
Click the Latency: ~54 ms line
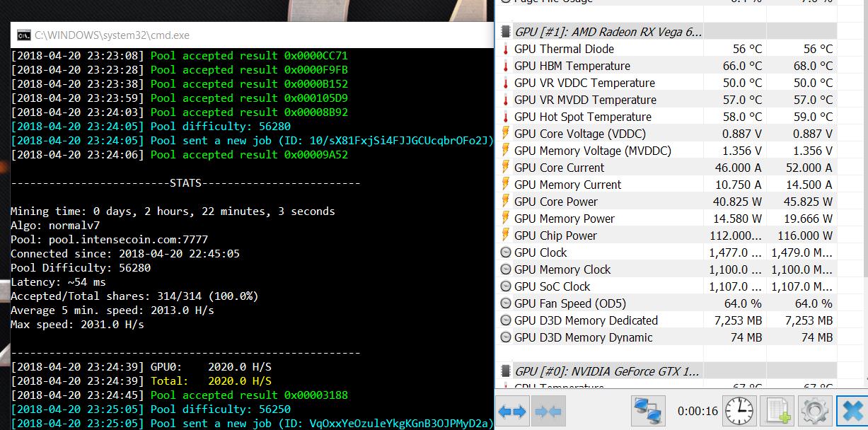click(x=58, y=282)
